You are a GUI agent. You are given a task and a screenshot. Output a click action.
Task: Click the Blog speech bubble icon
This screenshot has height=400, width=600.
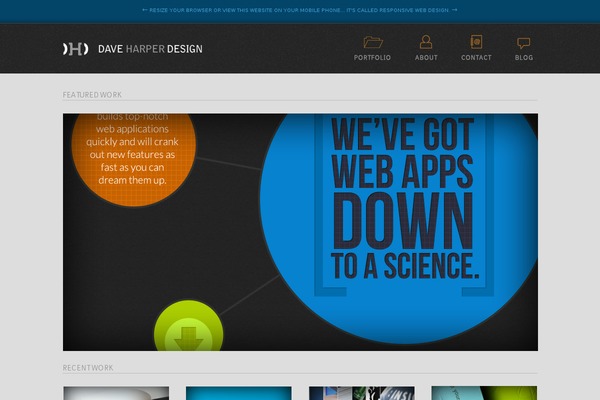(523, 43)
